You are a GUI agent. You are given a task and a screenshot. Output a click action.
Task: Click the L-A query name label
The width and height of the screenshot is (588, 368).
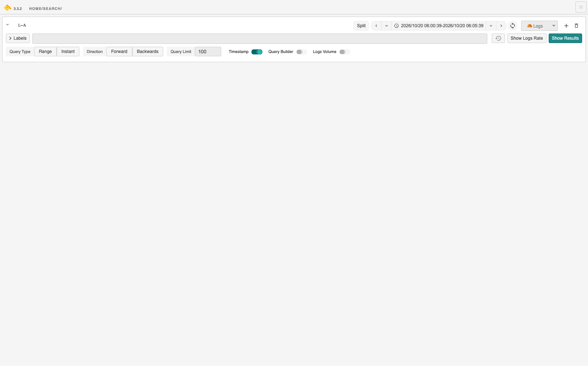22,25
